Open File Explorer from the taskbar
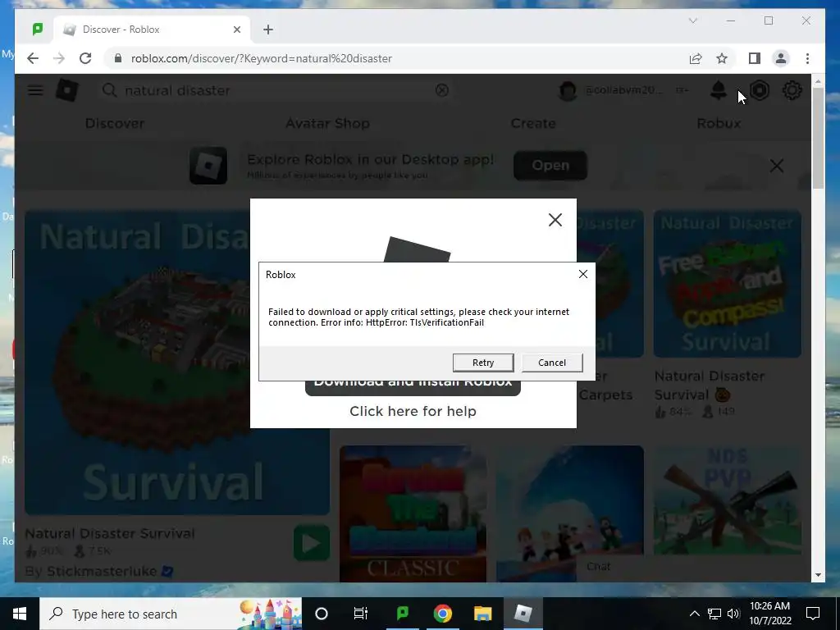Image resolution: width=840 pixels, height=630 pixels. (x=482, y=614)
